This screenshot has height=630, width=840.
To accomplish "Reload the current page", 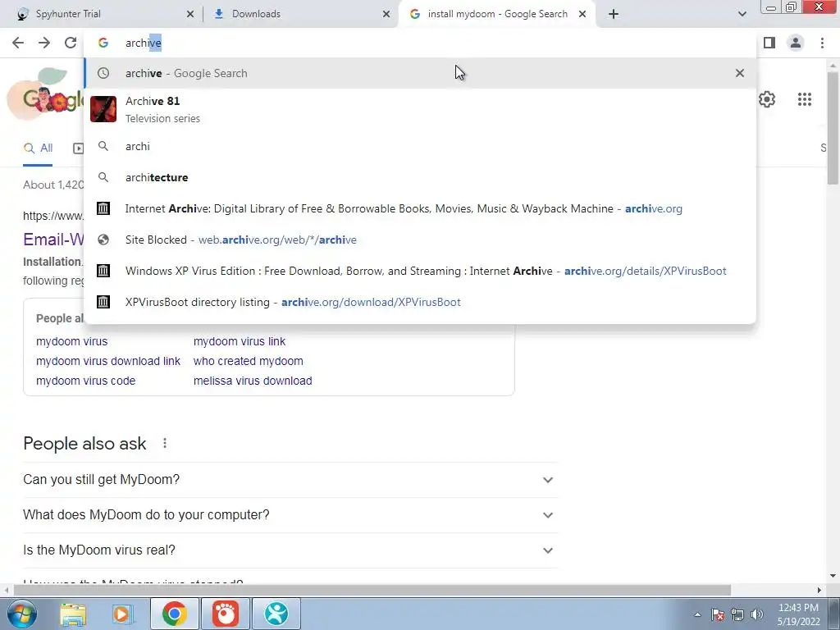I will (x=71, y=43).
